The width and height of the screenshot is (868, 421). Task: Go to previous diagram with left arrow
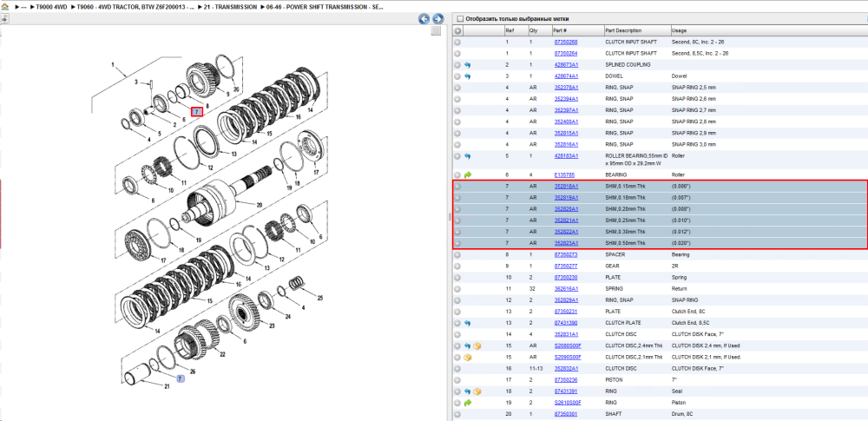click(x=424, y=19)
